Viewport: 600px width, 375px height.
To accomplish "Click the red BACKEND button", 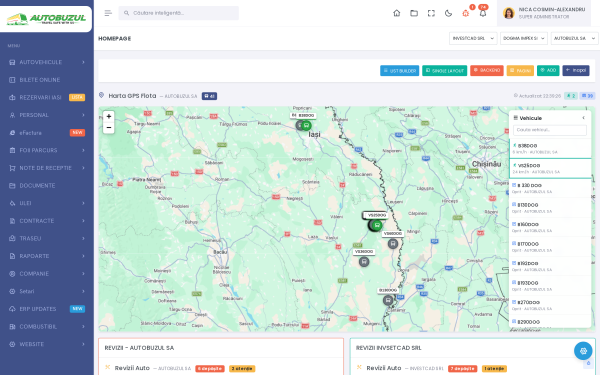I will click(x=487, y=70).
